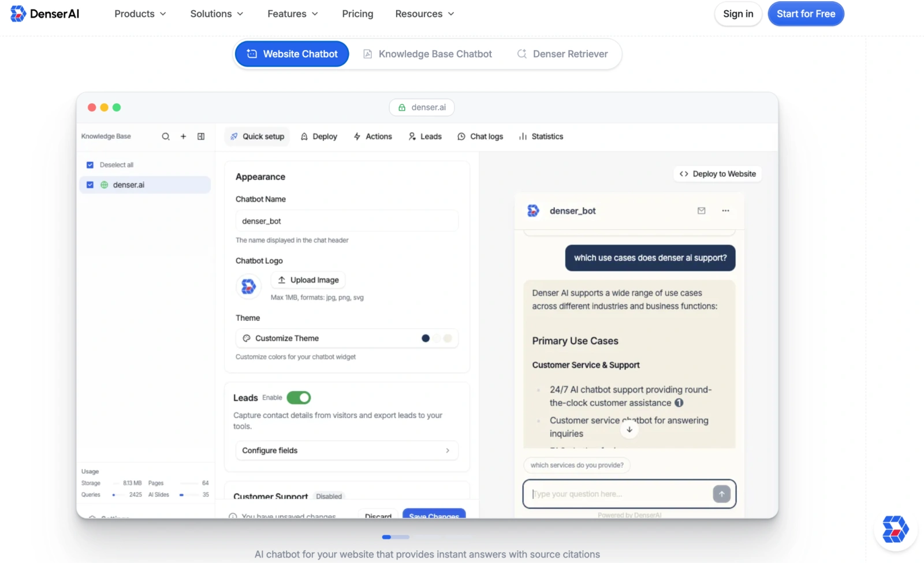This screenshot has height=563, width=924.
Task: Open the Deploy tab
Action: coord(319,137)
